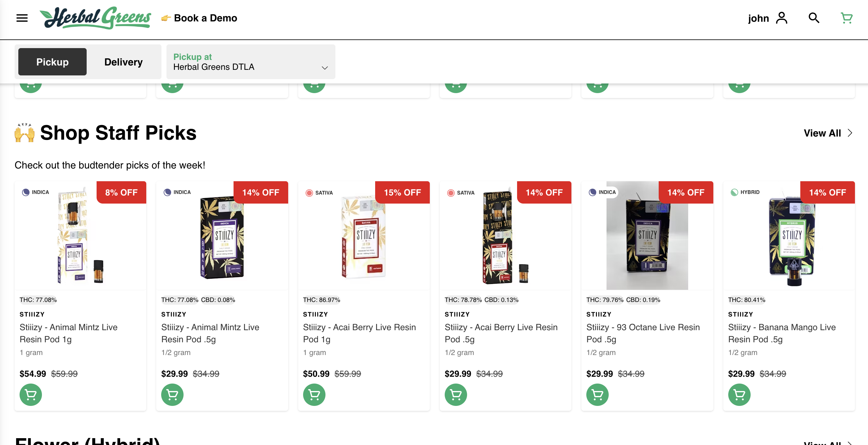Viewport: 868px width, 445px height.
Task: Open Banana Mango product image
Action: click(789, 236)
